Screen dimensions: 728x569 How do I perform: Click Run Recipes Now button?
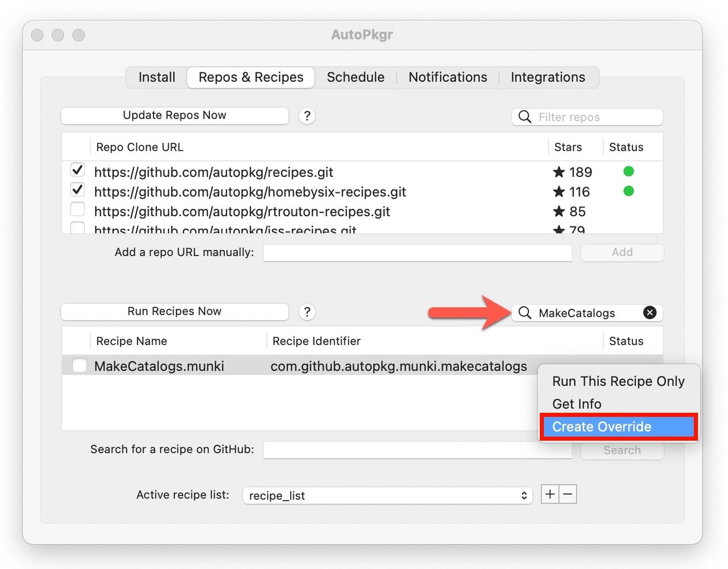175,312
